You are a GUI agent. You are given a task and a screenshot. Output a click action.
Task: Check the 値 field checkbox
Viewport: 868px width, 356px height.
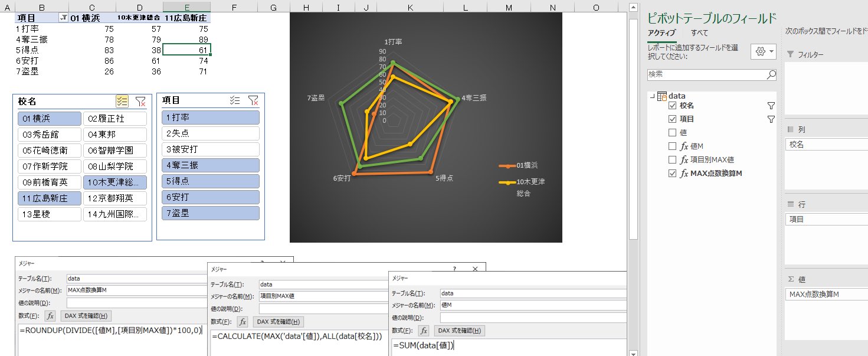point(672,133)
